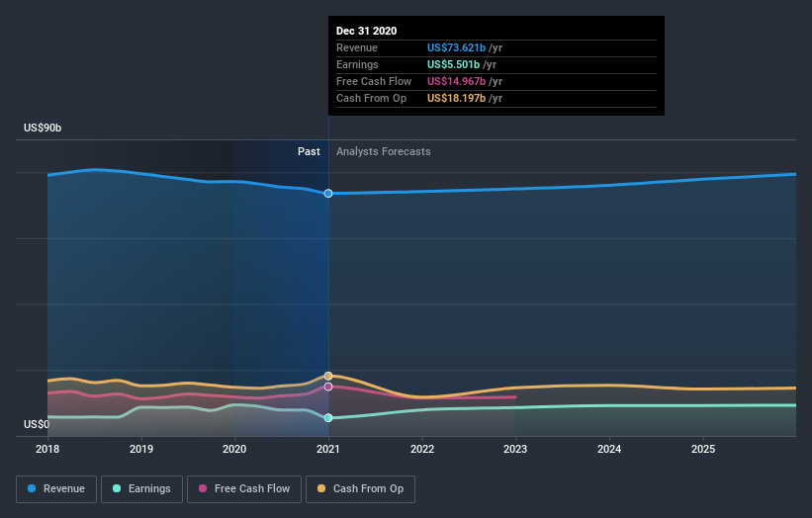Toggle the Revenue series legend button

click(x=56, y=489)
